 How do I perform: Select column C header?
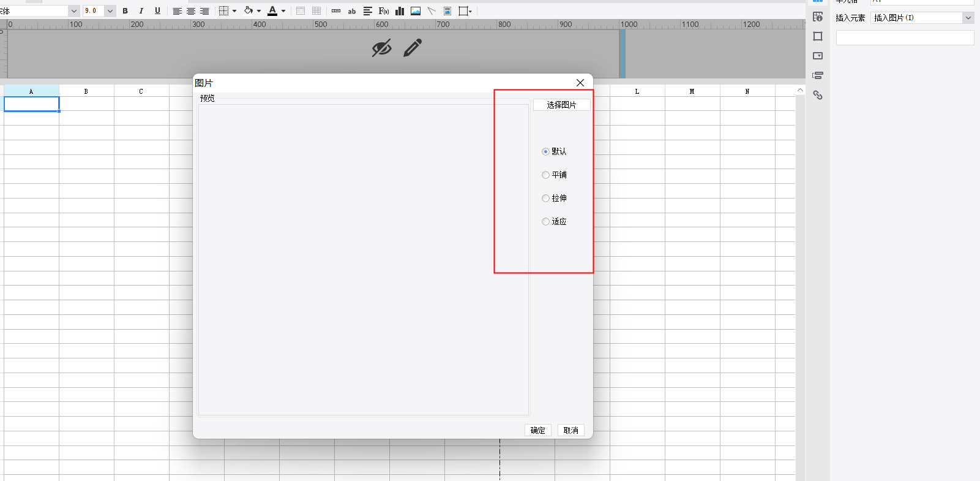pyautogui.click(x=141, y=91)
